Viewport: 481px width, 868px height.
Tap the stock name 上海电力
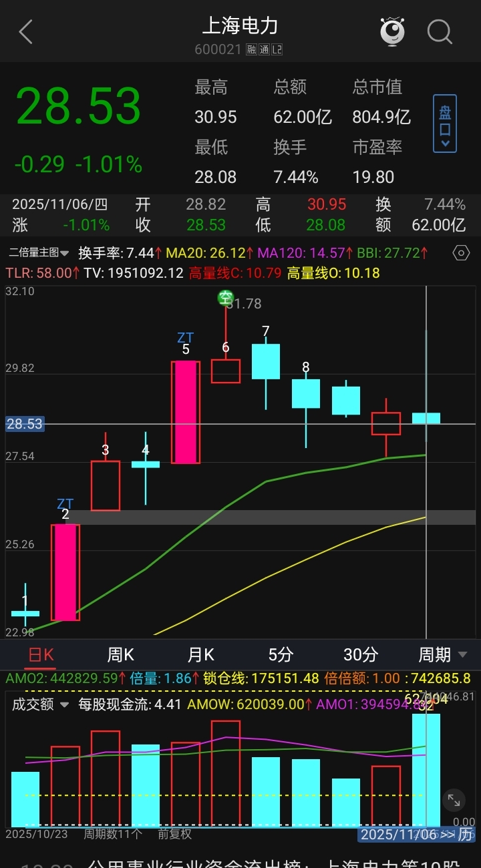tap(240, 26)
